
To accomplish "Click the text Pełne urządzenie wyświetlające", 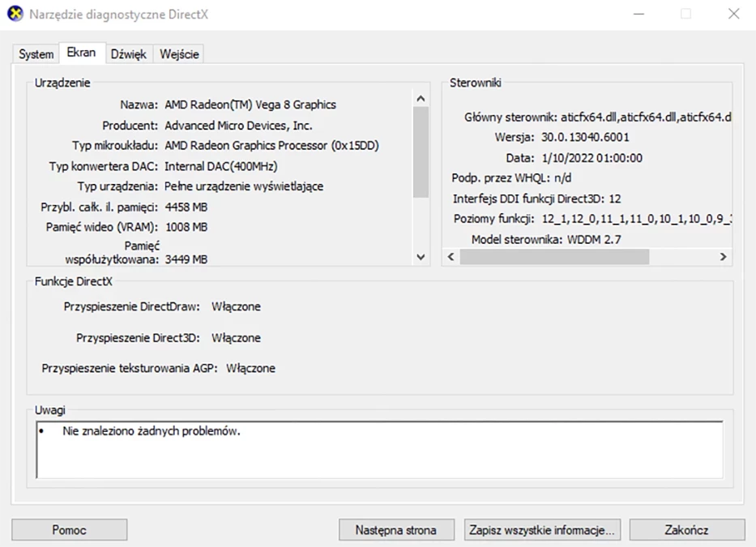I will (x=244, y=186).
